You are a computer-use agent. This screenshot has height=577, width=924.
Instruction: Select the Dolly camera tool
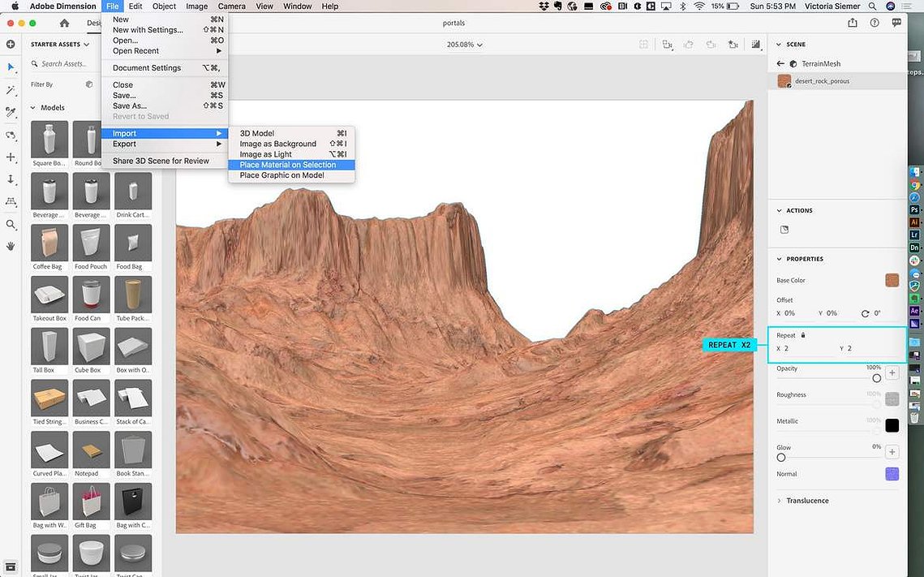click(x=11, y=179)
